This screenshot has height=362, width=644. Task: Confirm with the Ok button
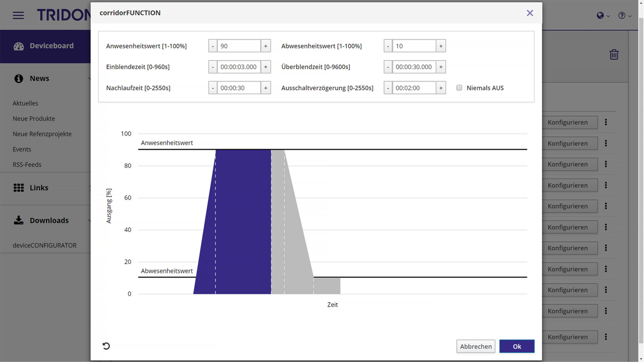(517, 346)
